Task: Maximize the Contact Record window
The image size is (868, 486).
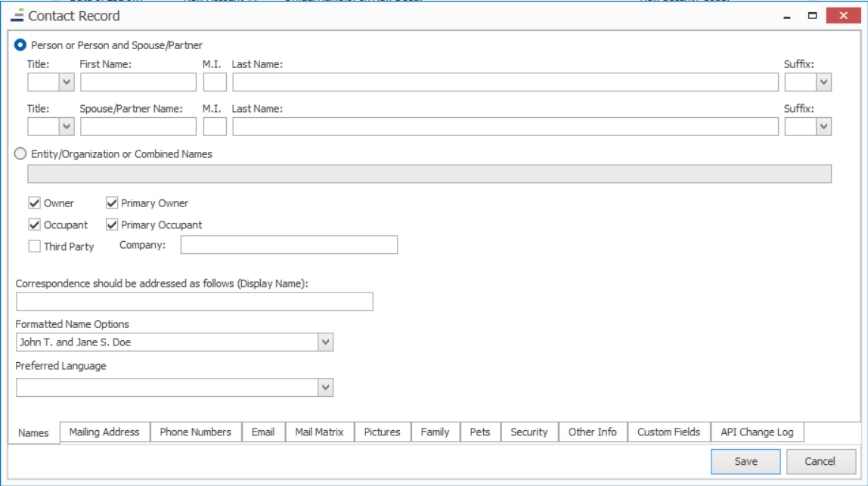Action: [x=813, y=15]
